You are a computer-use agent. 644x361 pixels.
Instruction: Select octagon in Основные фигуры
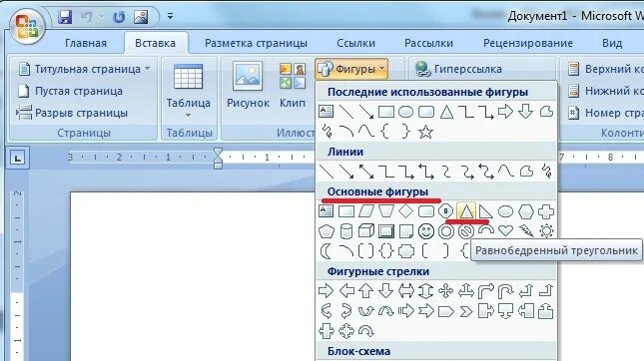click(x=446, y=211)
